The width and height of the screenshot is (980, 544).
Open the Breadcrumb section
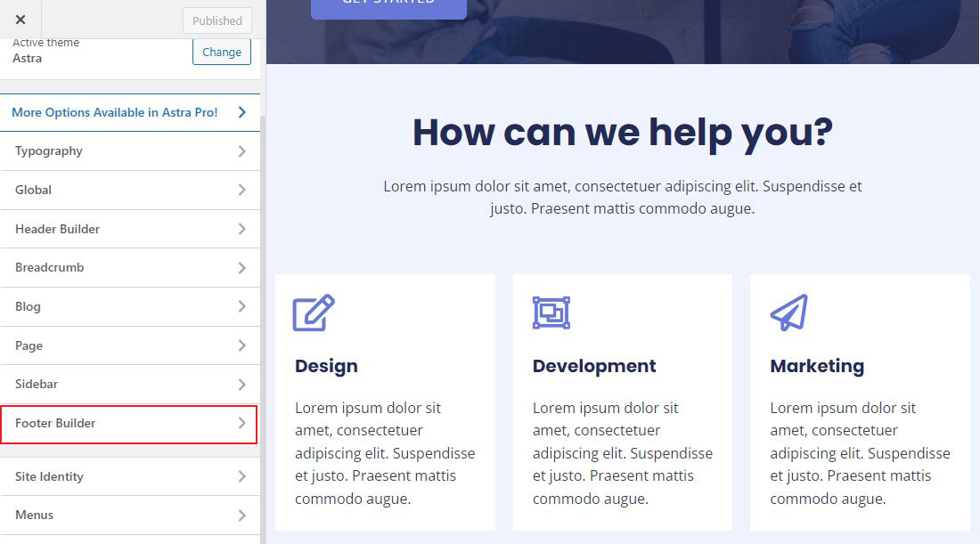coord(129,267)
